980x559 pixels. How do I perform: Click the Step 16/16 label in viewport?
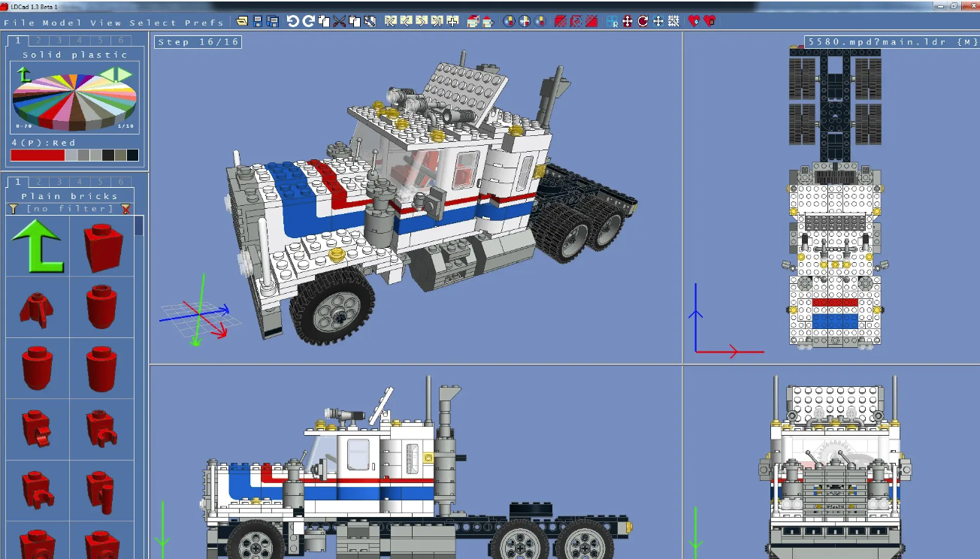198,42
